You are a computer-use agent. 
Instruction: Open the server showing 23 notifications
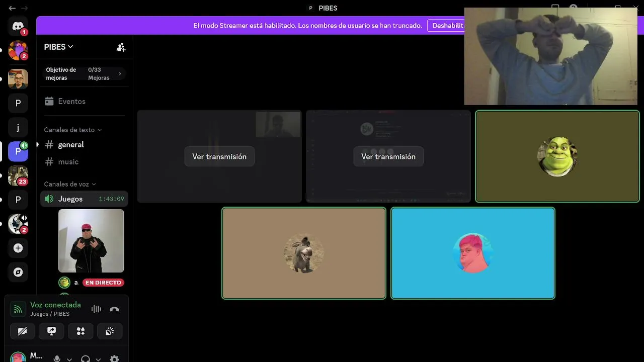pos(18,175)
